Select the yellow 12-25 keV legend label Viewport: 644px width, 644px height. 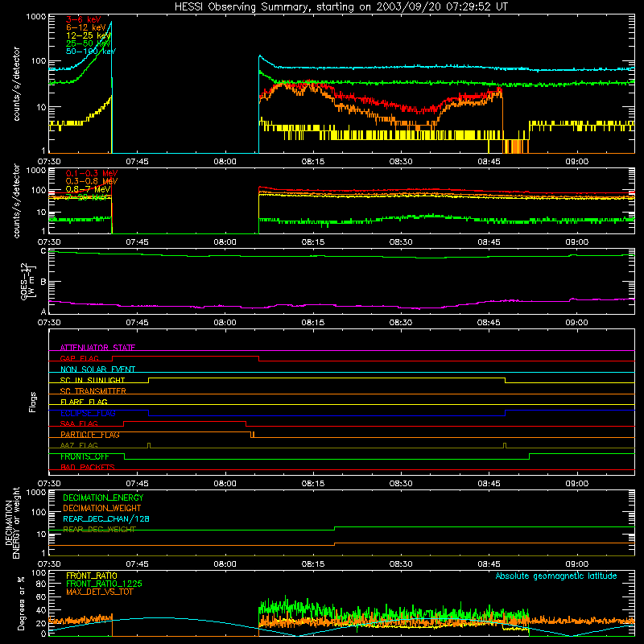[89, 35]
